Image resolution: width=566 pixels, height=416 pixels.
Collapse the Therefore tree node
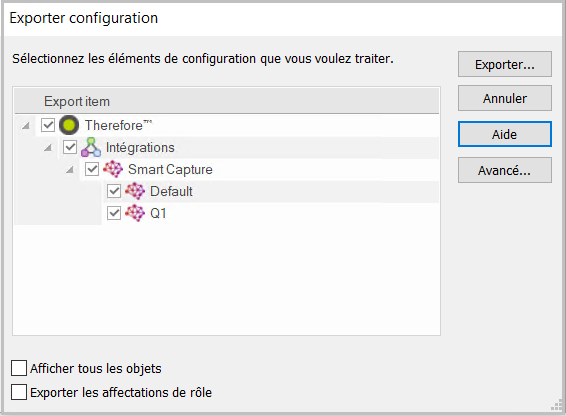[x=26, y=126]
